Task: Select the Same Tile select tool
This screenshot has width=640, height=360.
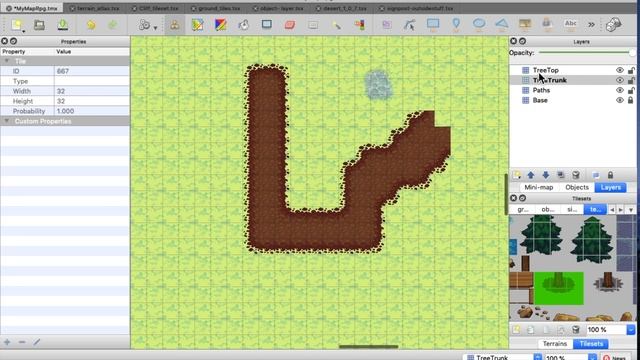Action: (360, 25)
